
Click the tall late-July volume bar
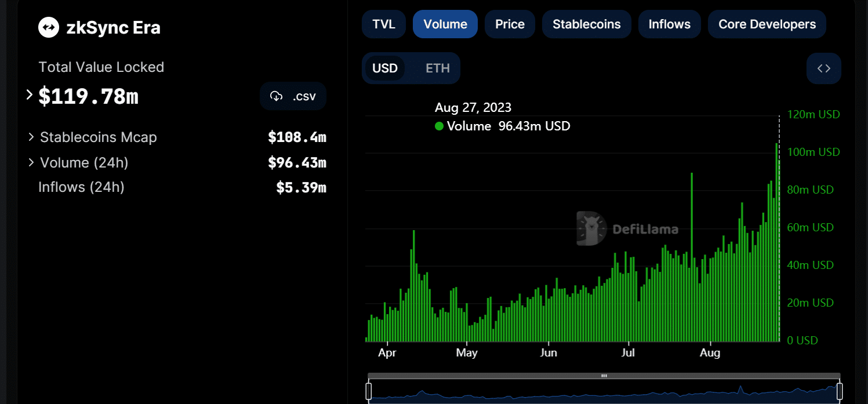click(692, 257)
